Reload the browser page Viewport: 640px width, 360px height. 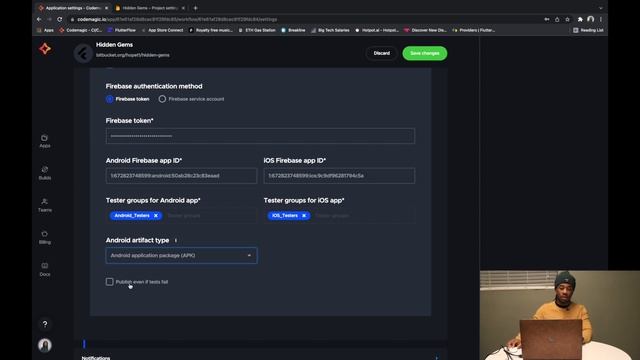pyautogui.click(x=60, y=19)
